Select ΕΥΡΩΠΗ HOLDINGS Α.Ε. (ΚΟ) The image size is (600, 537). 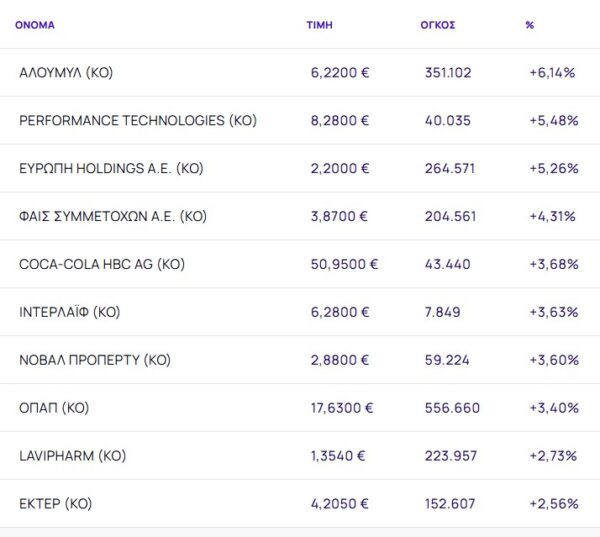(x=111, y=168)
